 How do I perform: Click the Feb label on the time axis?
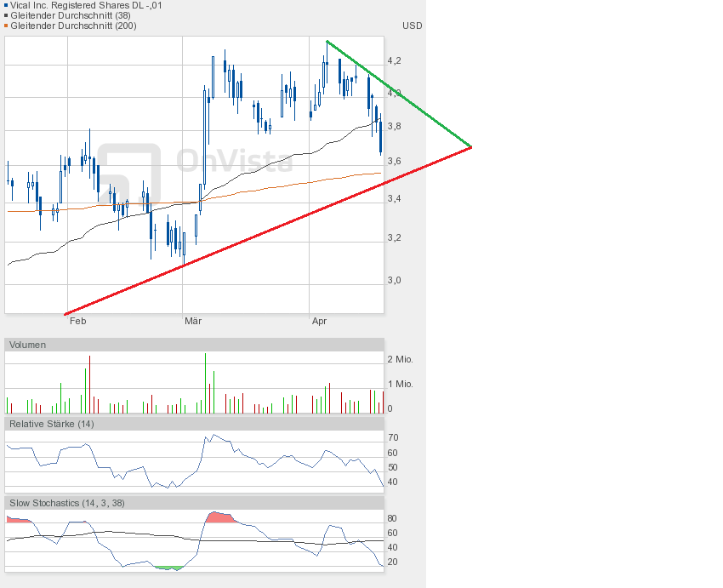coord(77,321)
